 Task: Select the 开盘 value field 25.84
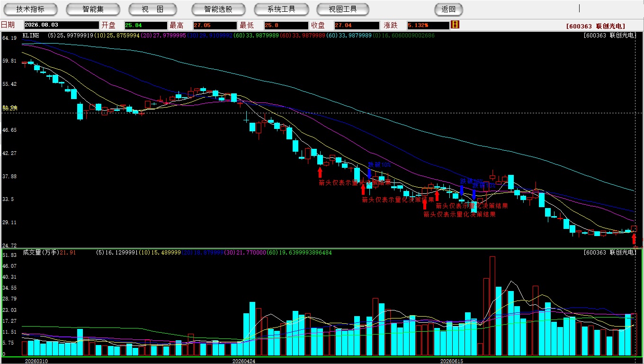coord(146,25)
